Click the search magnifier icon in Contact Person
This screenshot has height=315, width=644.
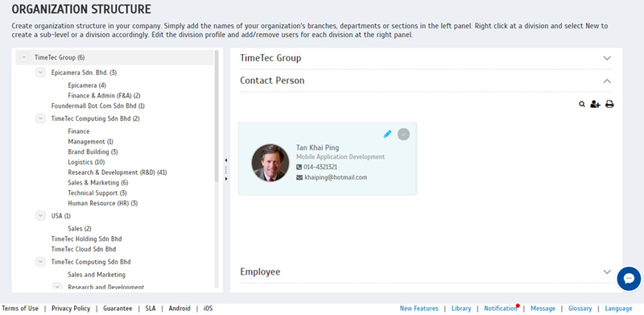click(581, 105)
